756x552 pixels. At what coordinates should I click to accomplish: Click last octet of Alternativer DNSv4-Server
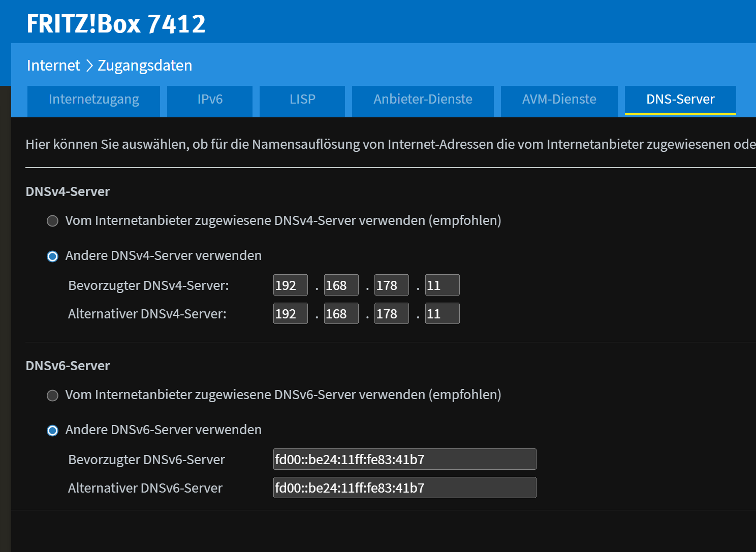(x=442, y=314)
